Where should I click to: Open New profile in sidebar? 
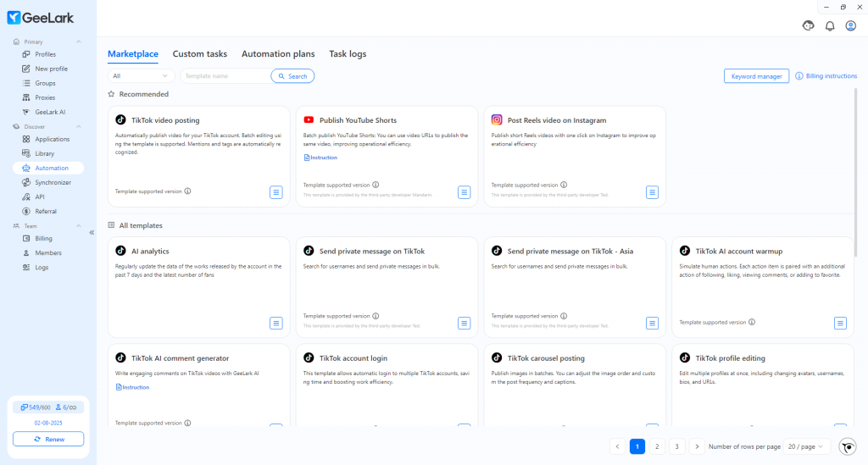click(48, 69)
